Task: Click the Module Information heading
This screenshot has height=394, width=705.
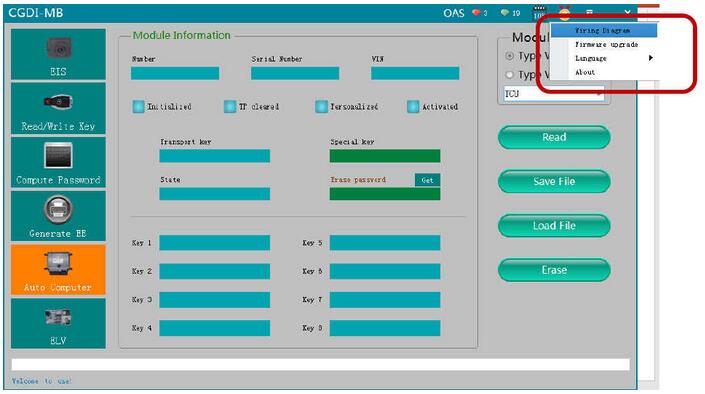Action: pyautogui.click(x=182, y=35)
